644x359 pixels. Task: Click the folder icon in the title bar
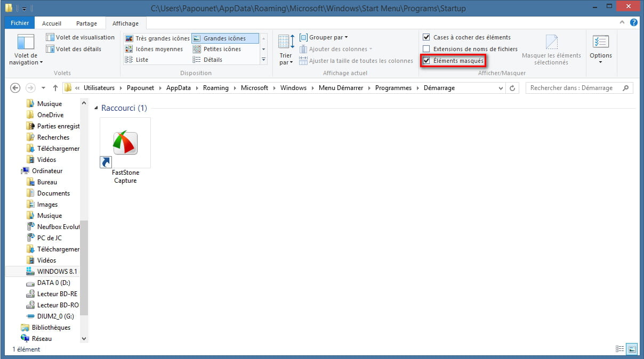pos(8,8)
